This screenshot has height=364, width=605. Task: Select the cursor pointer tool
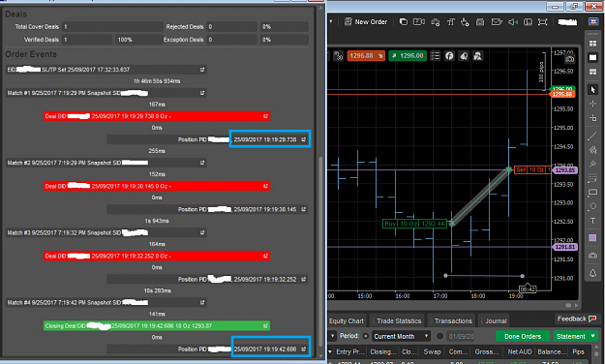click(593, 90)
